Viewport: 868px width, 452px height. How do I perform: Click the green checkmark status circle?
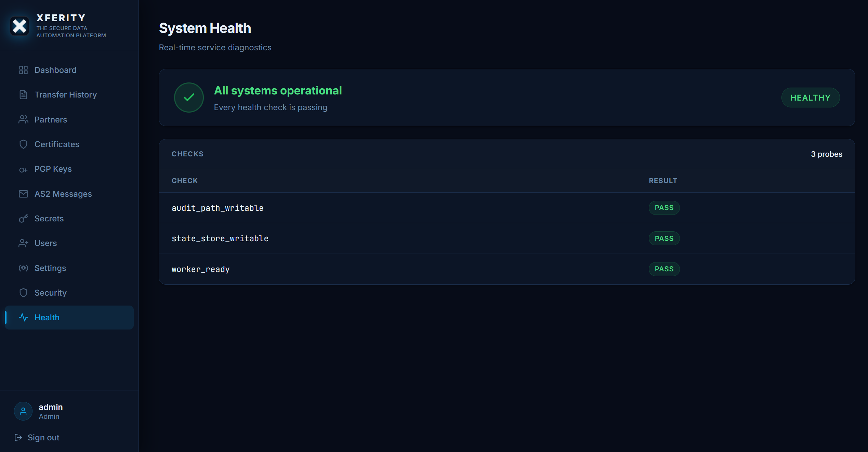click(189, 98)
